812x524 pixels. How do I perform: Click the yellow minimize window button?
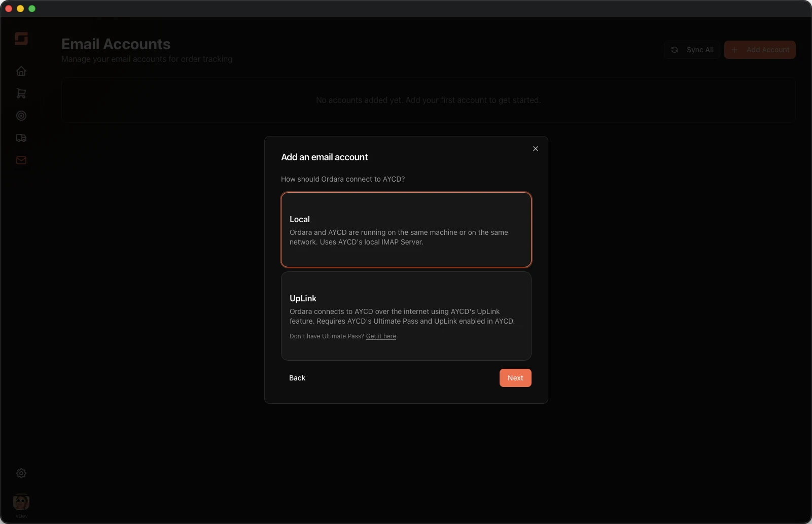(20, 9)
